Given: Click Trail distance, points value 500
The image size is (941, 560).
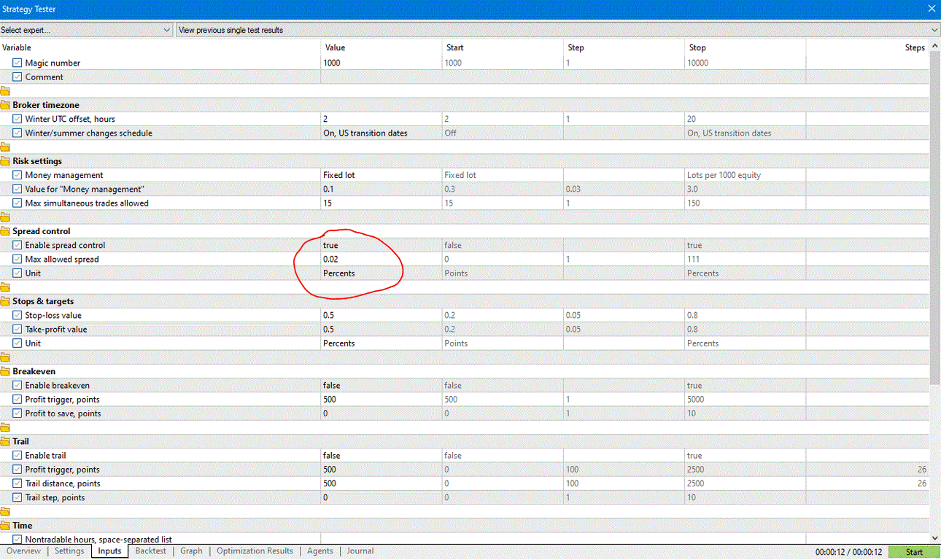Looking at the screenshot, I should (382, 483).
